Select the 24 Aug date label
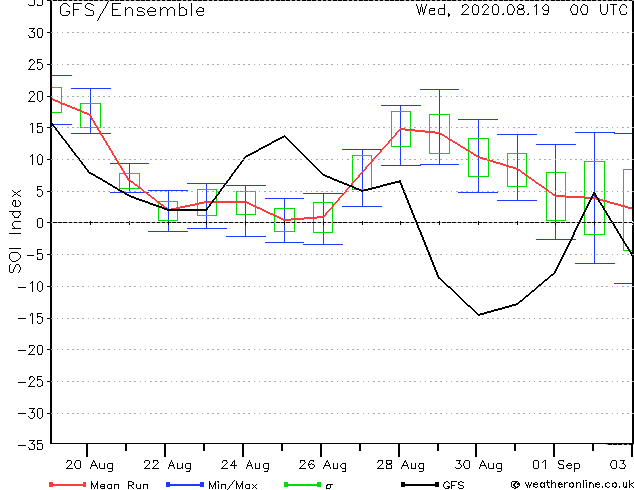634x490 pixels. pos(245,465)
